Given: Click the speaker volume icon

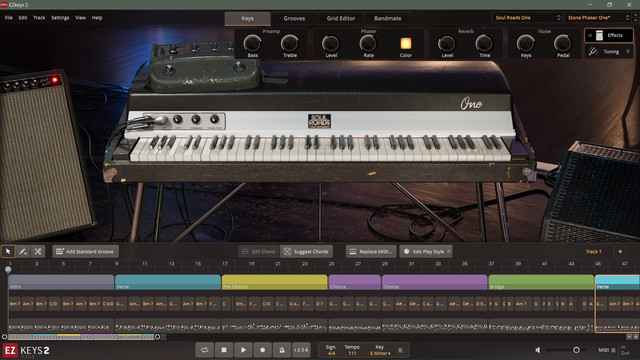Looking at the screenshot, I should (x=538, y=350).
